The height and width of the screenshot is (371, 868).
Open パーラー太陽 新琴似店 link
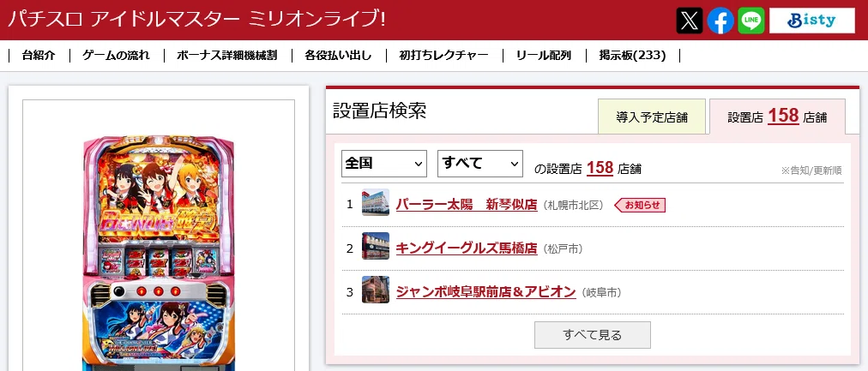(x=467, y=205)
